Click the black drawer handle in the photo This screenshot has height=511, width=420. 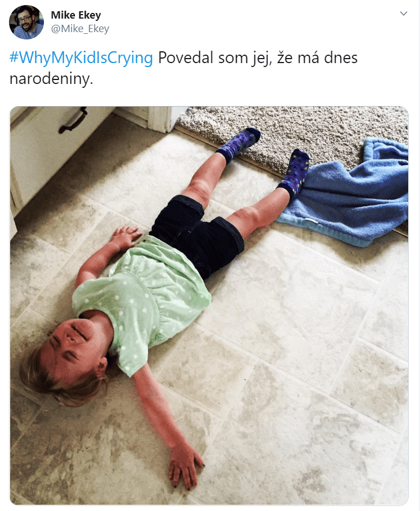pyautogui.click(x=73, y=120)
